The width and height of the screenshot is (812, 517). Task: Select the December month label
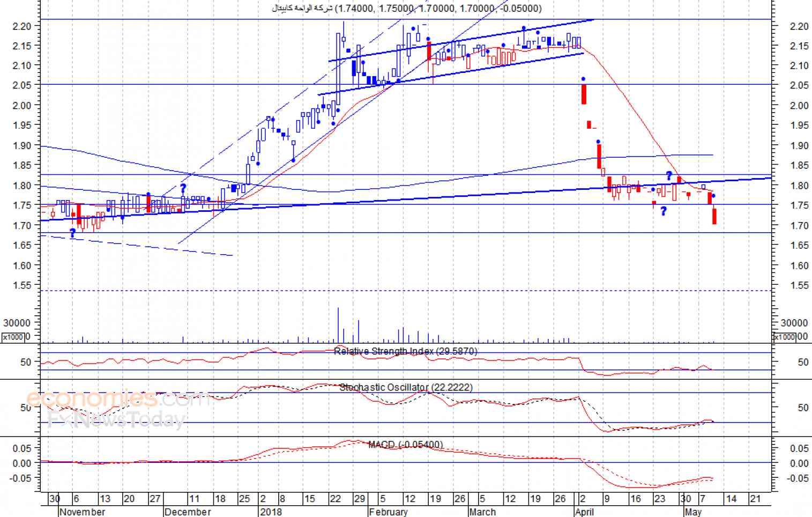[188, 512]
